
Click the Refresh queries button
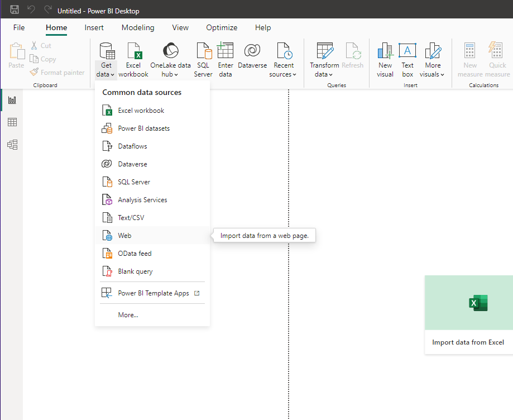coord(353,56)
